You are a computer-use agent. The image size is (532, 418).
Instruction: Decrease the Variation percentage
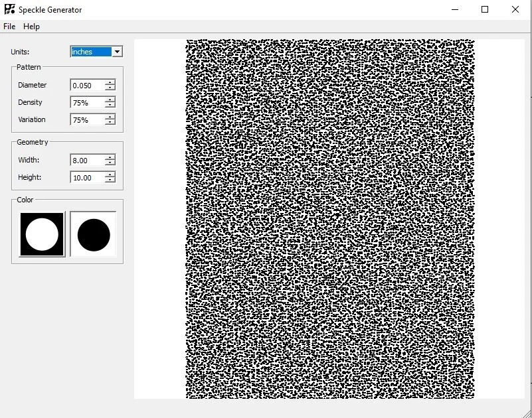click(110, 122)
